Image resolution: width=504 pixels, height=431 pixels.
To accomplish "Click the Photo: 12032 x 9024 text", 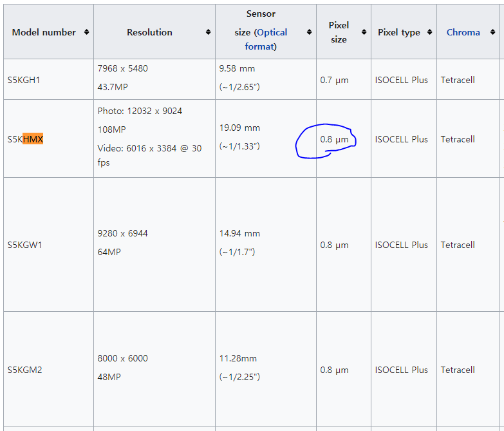I will (140, 111).
